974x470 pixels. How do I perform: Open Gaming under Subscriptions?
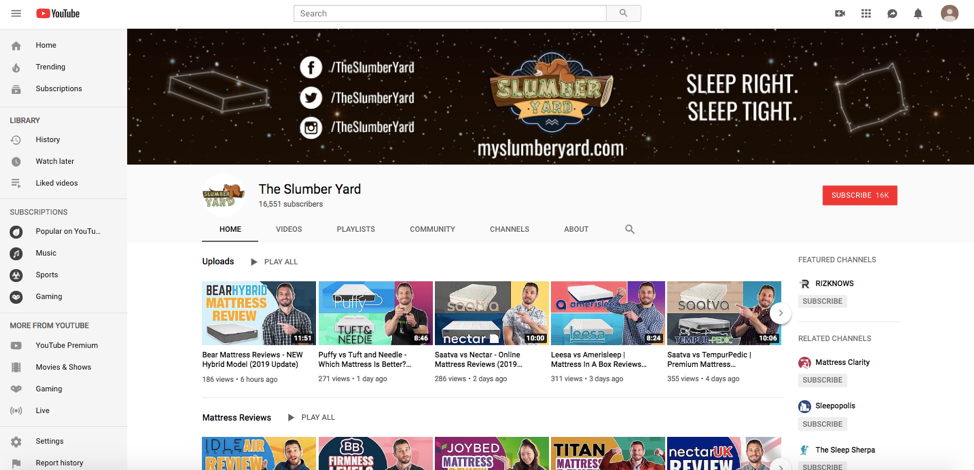tap(63, 297)
